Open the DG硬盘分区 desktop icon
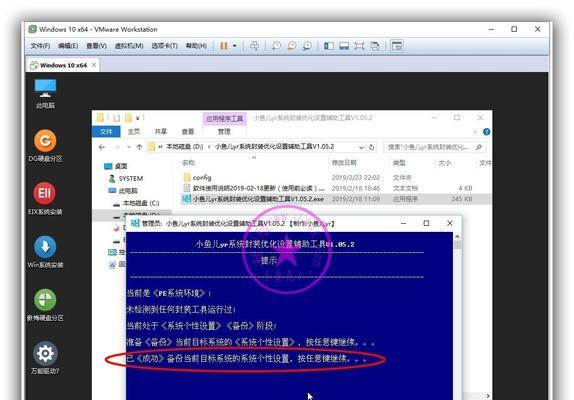Screen dimensions: 574x400 click(45, 146)
